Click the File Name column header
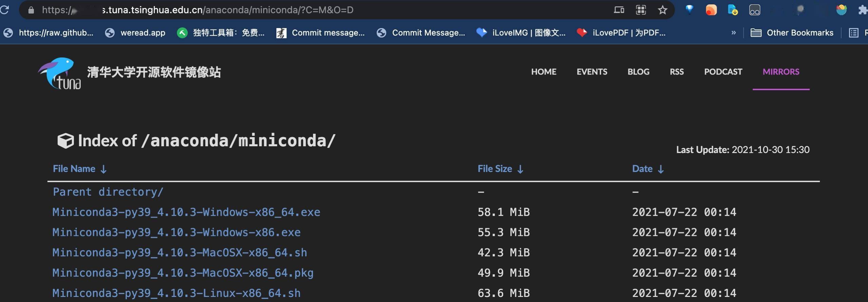This screenshot has width=868, height=302. click(x=74, y=169)
